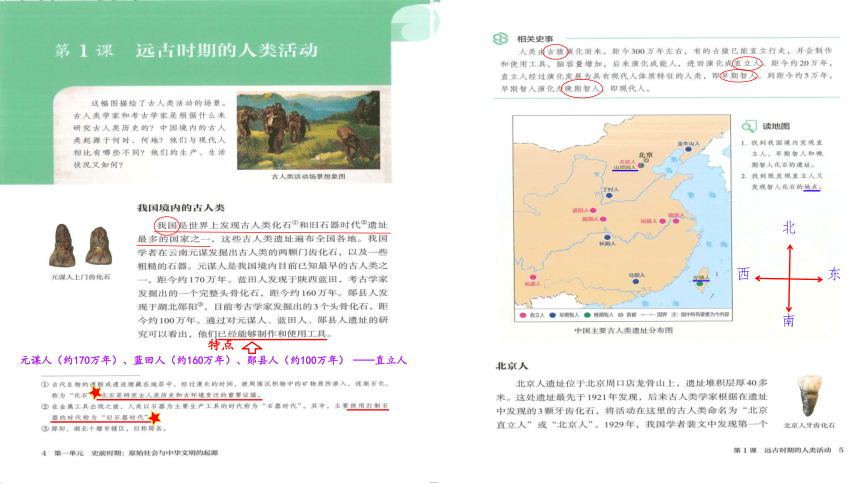Select the ancient humans scene illustration
The width and height of the screenshot is (860, 484).
308,130
